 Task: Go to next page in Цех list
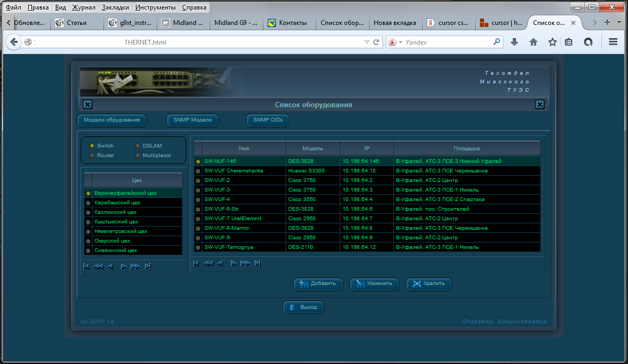click(x=124, y=266)
